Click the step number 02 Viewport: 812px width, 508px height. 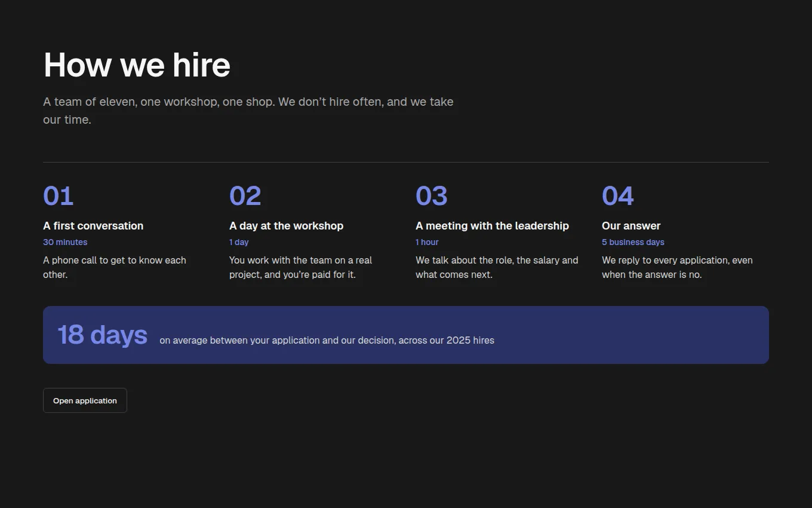click(x=245, y=196)
